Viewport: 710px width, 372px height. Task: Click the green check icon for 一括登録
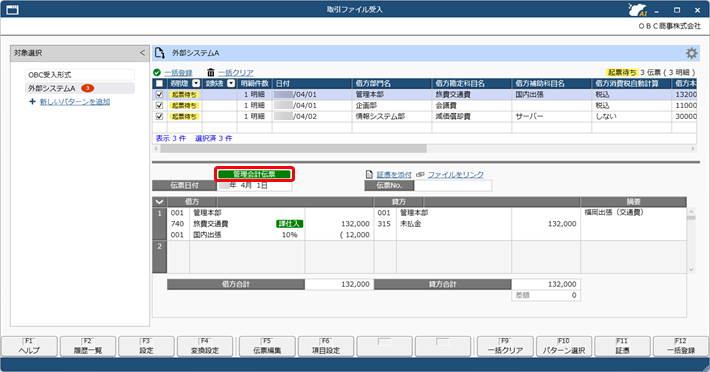coord(157,72)
